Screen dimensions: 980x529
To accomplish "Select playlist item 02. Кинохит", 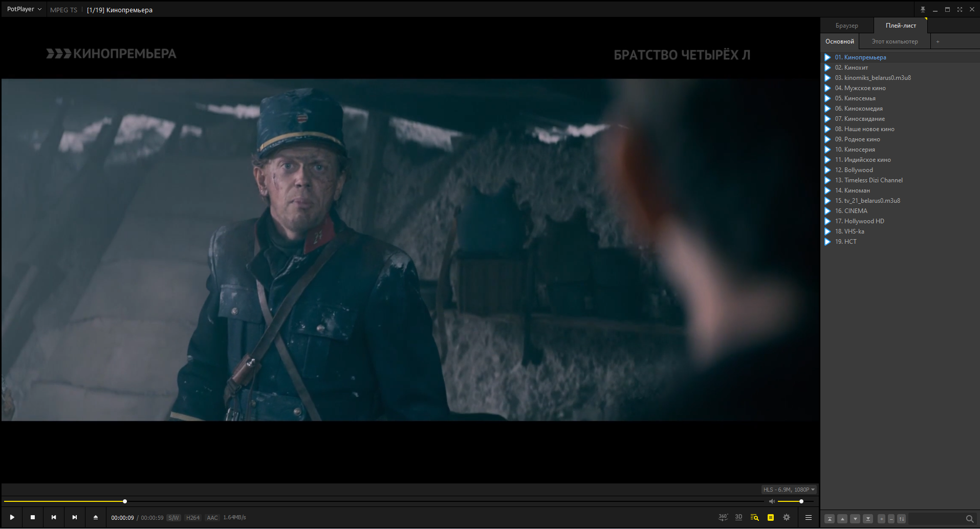I will (x=901, y=68).
